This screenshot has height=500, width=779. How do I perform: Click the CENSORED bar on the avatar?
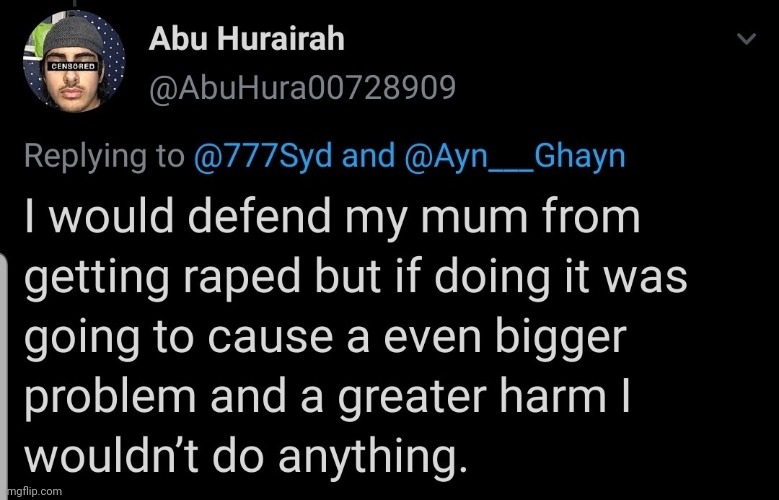[73, 66]
